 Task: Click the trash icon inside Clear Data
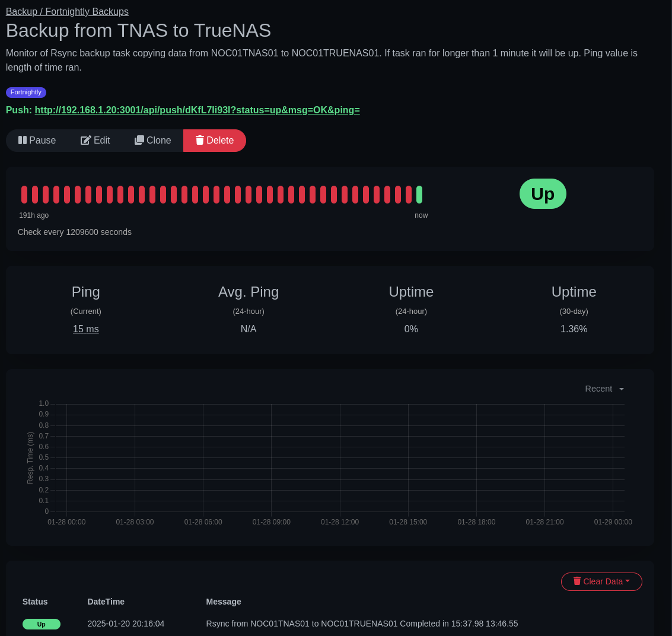coord(577,581)
